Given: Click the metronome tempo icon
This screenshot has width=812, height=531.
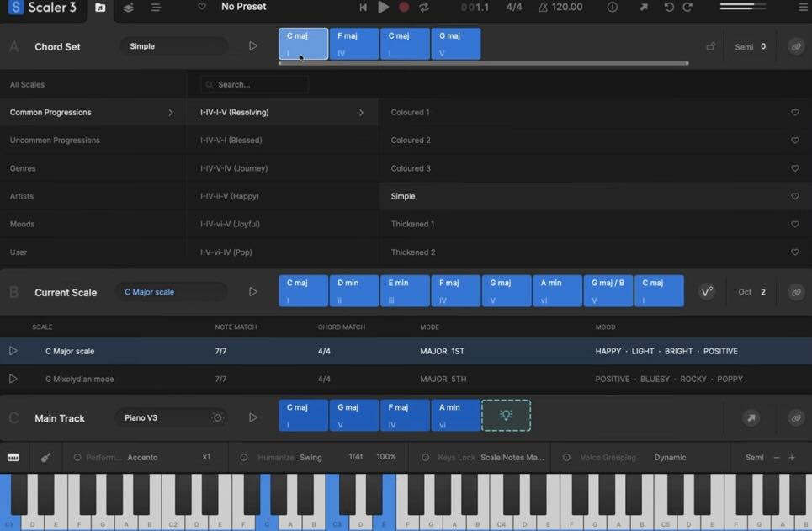Looking at the screenshot, I should [x=543, y=7].
